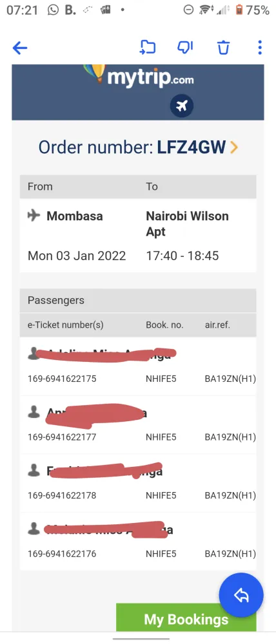Open the three-dot overflow menu
This screenshot has height=644, width=276.
259,48
